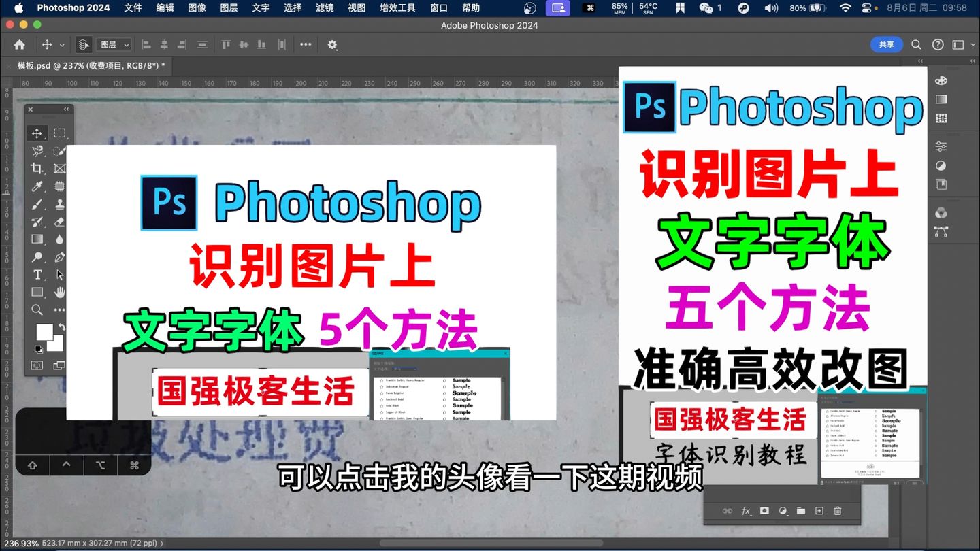Click the 共享 share button
The height and width of the screenshot is (551, 980).
click(x=887, y=44)
